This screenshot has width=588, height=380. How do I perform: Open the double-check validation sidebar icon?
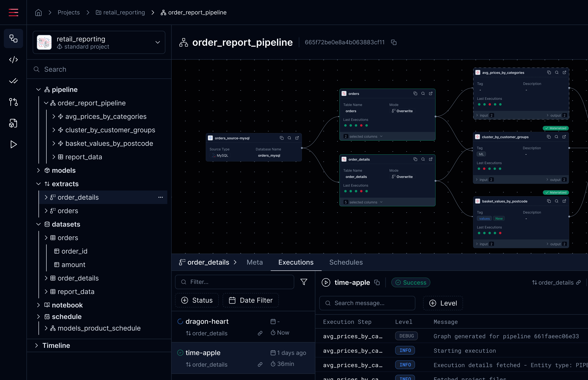[x=13, y=81]
